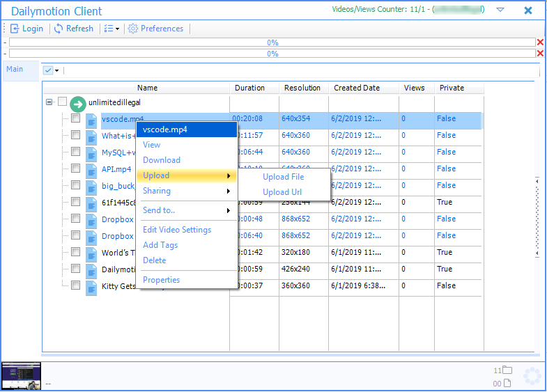Open the list view options icon
Image resolution: width=547 pixels, height=392 pixels.
point(109,29)
